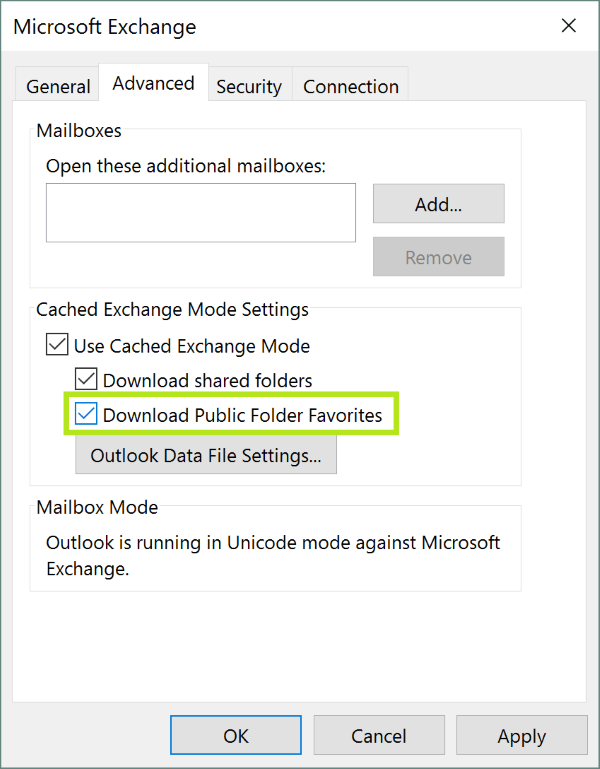The height and width of the screenshot is (769, 600).
Task: Click inside the additional mailboxes list box
Action: [x=201, y=212]
